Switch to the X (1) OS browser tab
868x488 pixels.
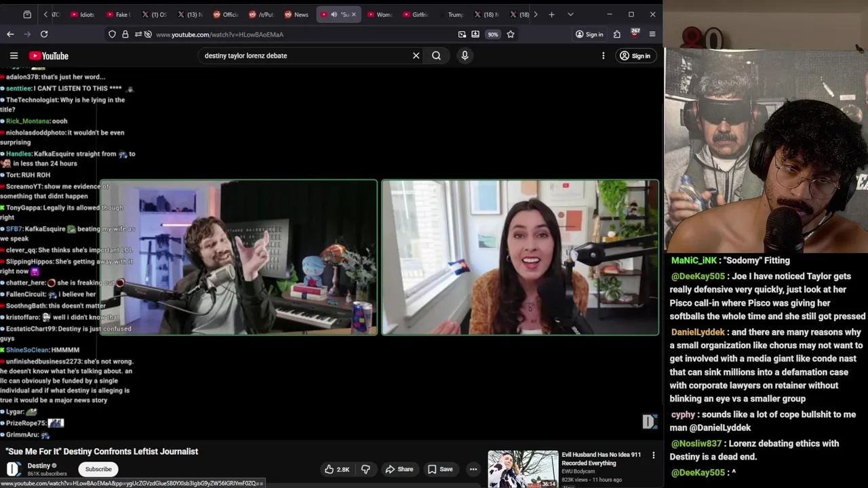[x=155, y=14]
